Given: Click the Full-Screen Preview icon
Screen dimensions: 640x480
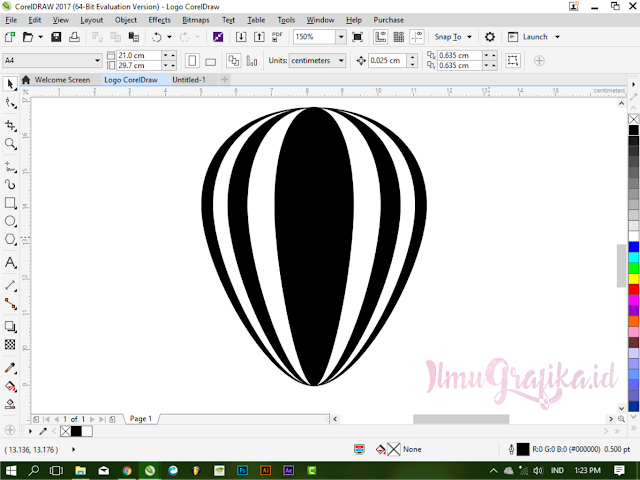Looking at the screenshot, I should [358, 37].
